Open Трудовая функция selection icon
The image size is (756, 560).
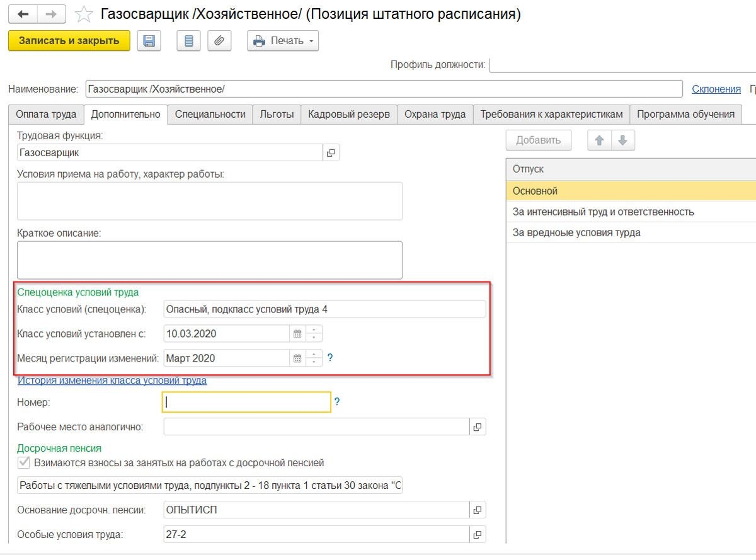(x=331, y=152)
